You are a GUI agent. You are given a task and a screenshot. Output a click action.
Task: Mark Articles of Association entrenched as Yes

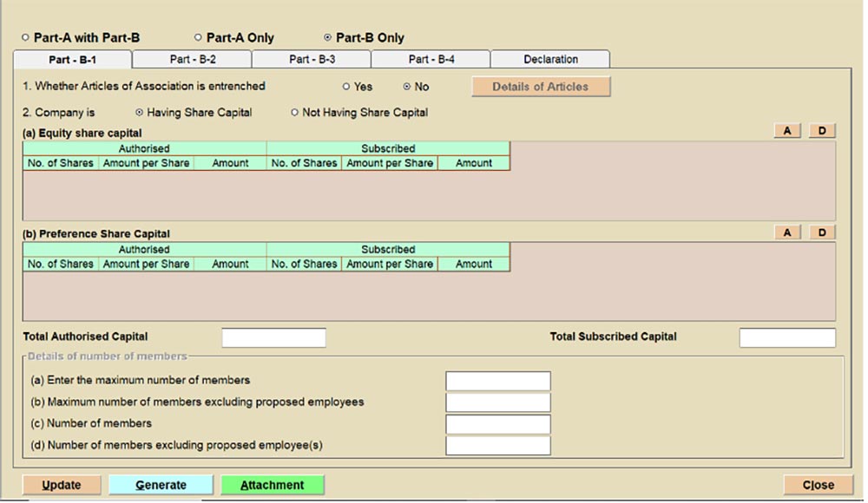[x=346, y=88]
